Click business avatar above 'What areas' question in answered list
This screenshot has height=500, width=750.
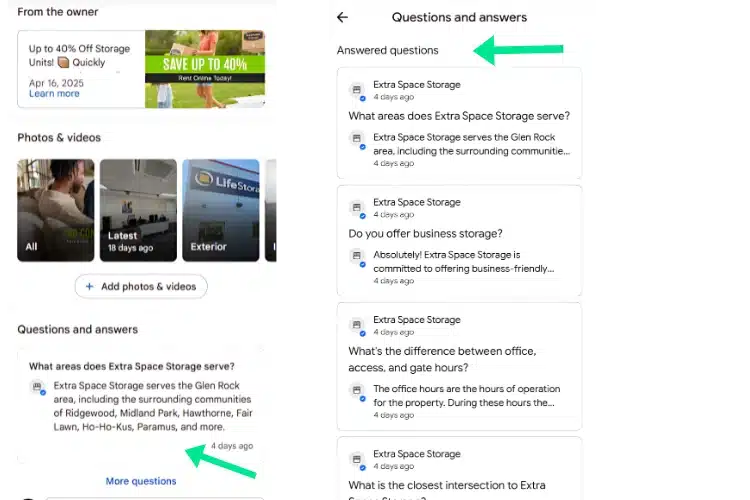click(x=357, y=90)
